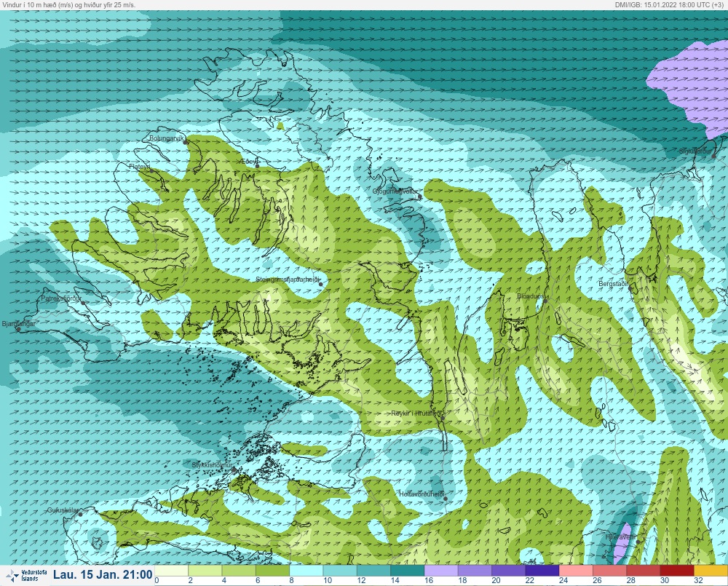Pick the 28–30 m/s red legend swatch
This screenshot has width=728, height=586.
[x=644, y=570]
